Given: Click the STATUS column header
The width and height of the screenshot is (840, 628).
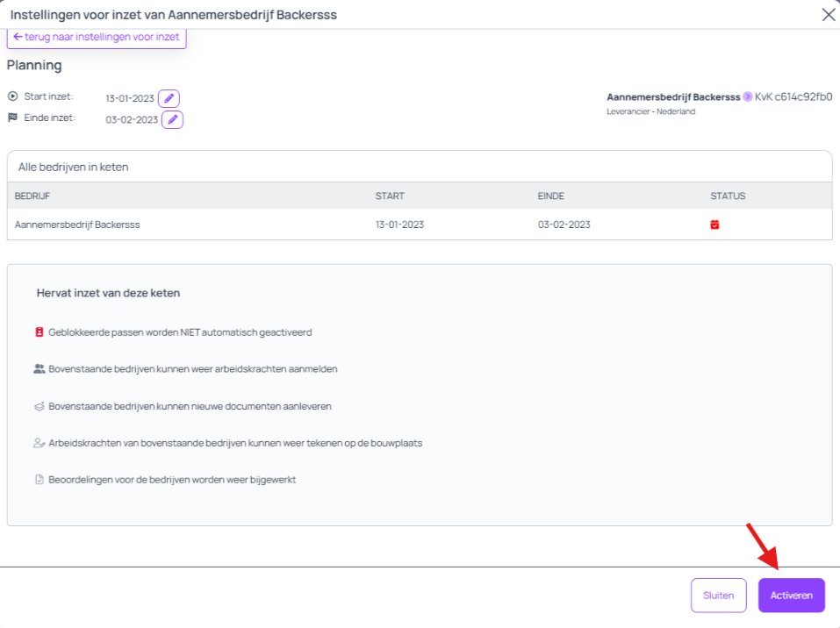Looking at the screenshot, I should tap(728, 196).
